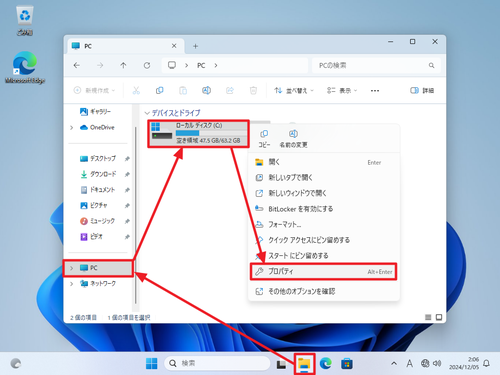Refresh the PC folder view
500x375 pixels.
click(147, 65)
